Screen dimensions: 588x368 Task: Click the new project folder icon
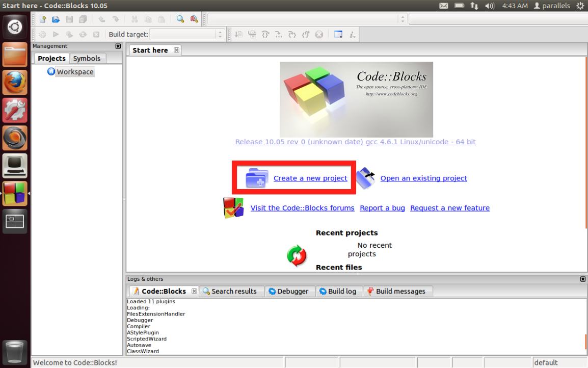(x=257, y=178)
